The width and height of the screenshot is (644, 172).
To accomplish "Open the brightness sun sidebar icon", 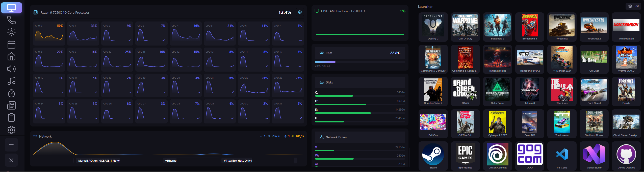I will pos(11,32).
